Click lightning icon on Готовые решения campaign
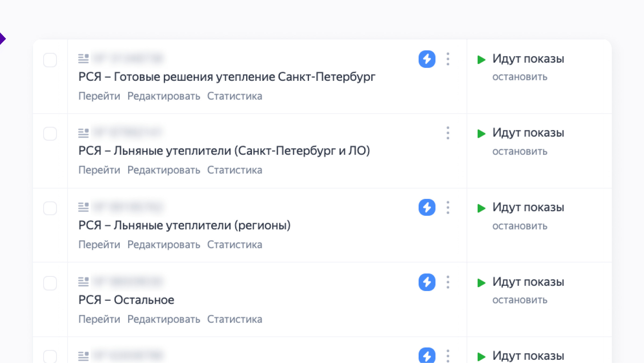This screenshot has height=363, width=644. tap(427, 59)
